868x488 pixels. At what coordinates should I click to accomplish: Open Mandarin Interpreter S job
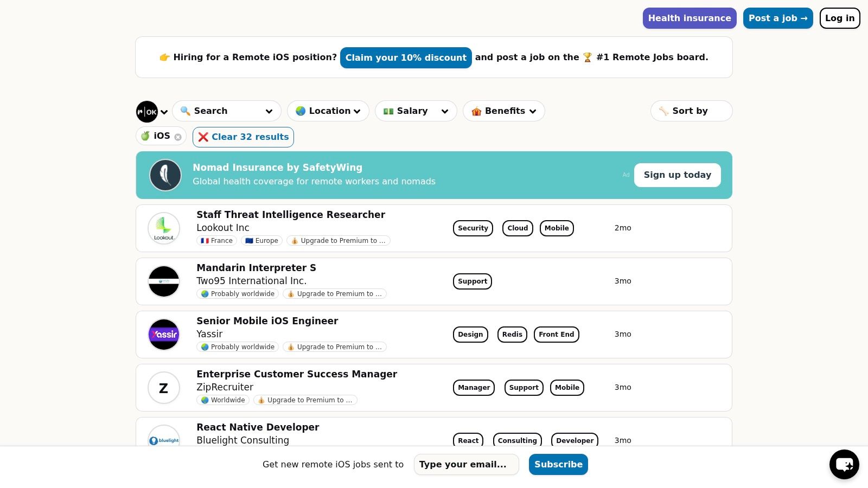(256, 268)
